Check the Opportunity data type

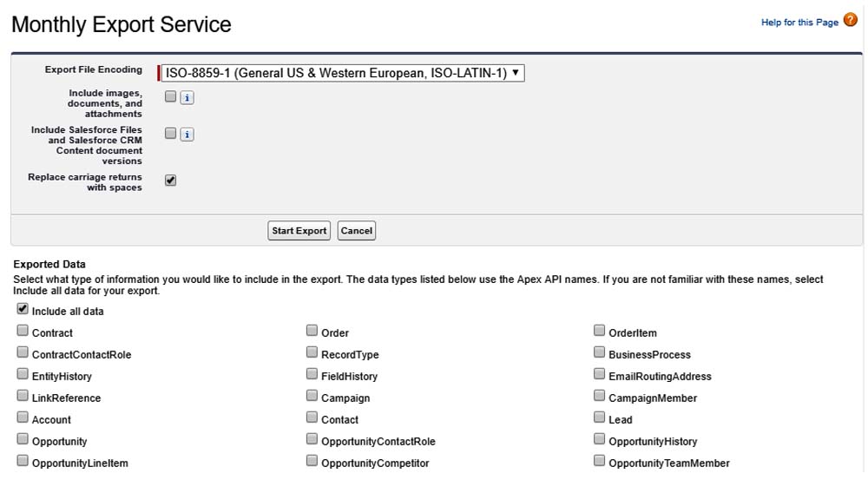(x=23, y=439)
